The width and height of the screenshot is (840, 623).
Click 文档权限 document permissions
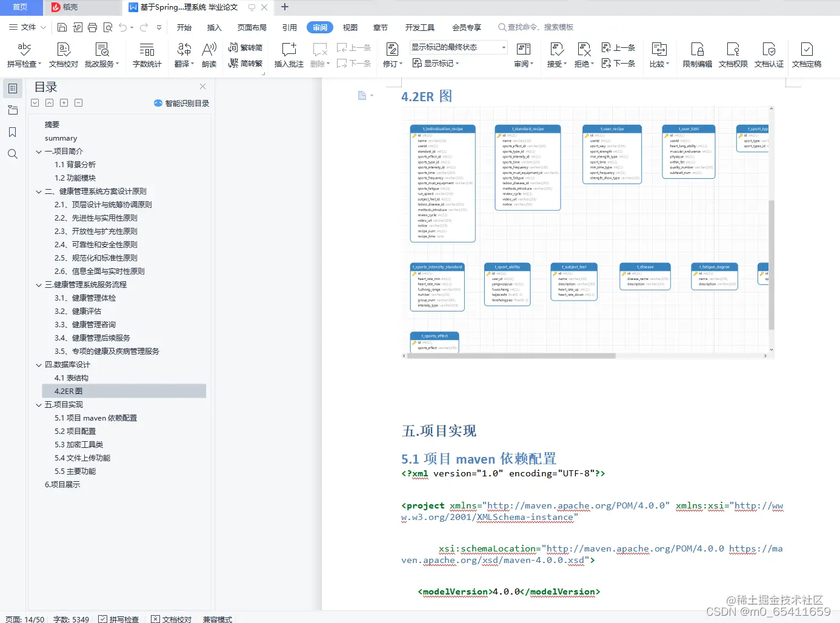pyautogui.click(x=733, y=55)
